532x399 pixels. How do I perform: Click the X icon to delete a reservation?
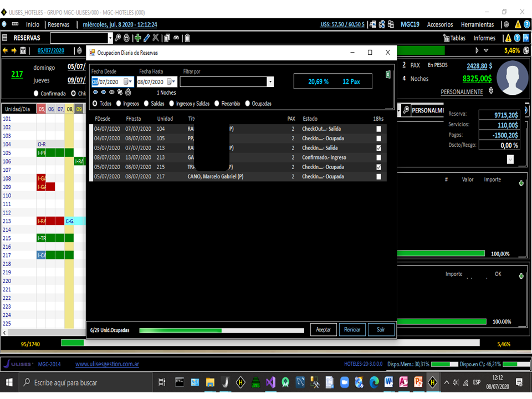pyautogui.click(x=156, y=38)
